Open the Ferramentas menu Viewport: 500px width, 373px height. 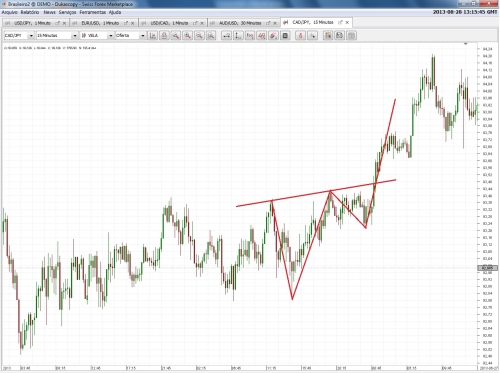tap(93, 12)
